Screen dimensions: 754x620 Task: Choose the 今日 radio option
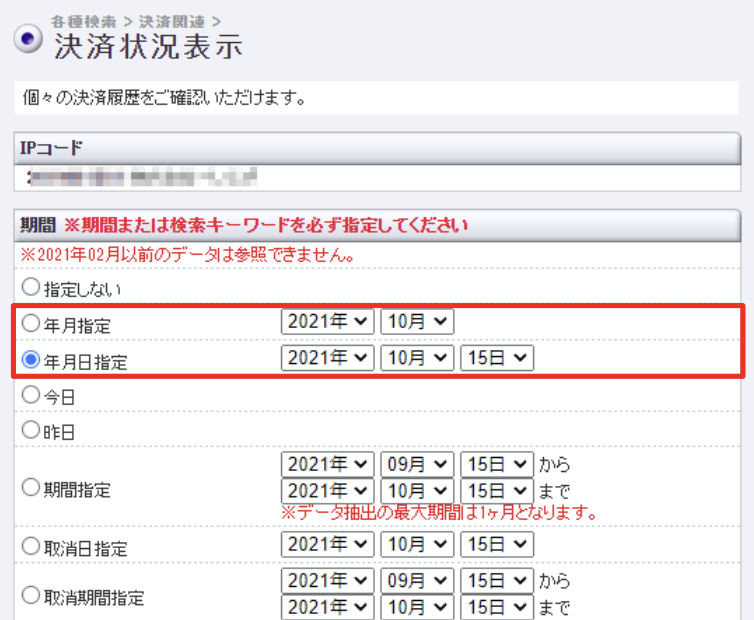tap(31, 395)
